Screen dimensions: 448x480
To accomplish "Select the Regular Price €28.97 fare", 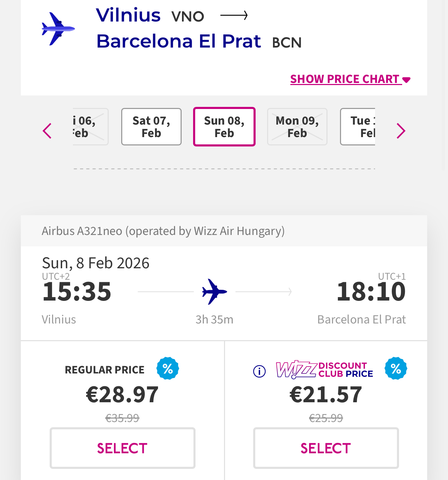I will click(x=123, y=448).
